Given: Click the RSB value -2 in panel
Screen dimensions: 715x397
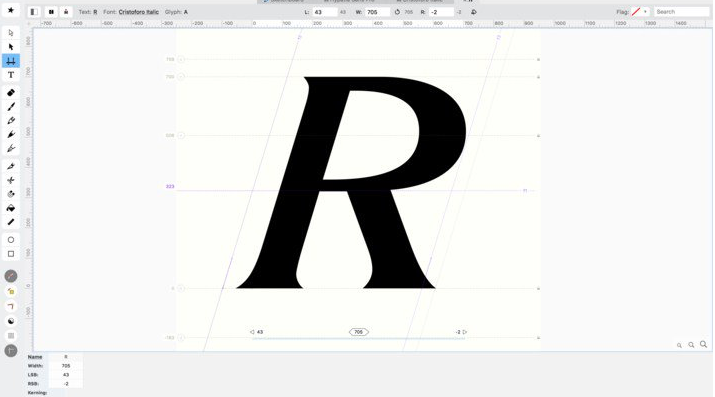Looking at the screenshot, I should (66, 384).
